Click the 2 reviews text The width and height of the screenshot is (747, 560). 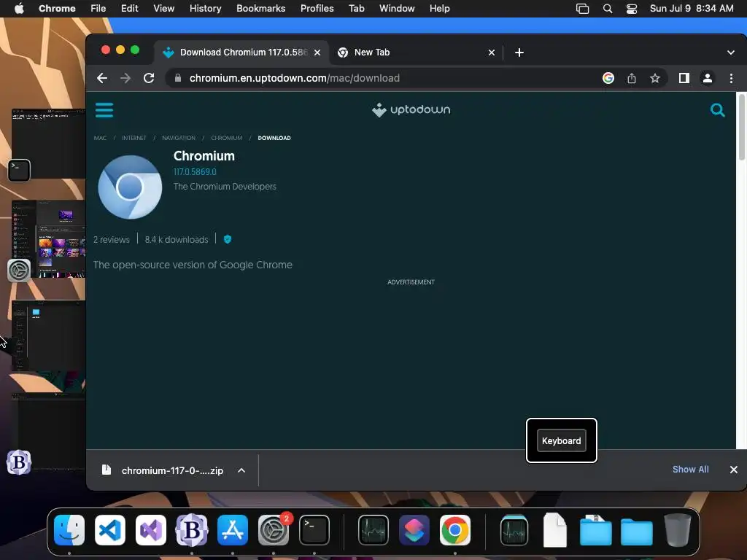click(x=112, y=239)
